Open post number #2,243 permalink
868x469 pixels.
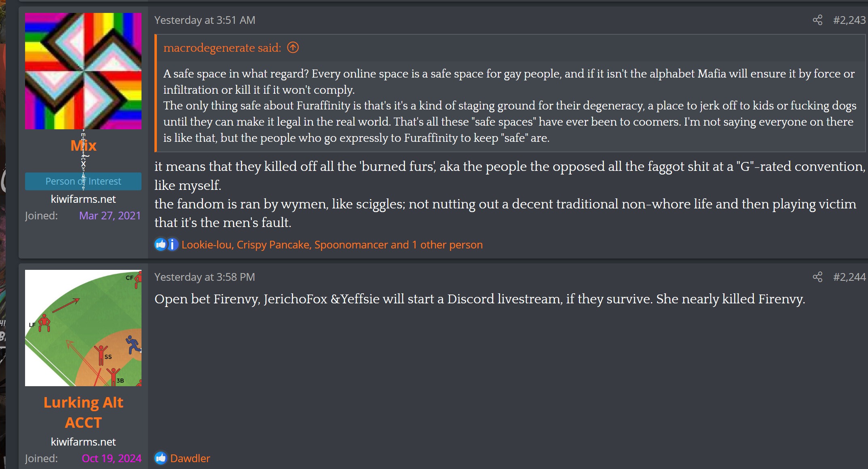pos(849,20)
